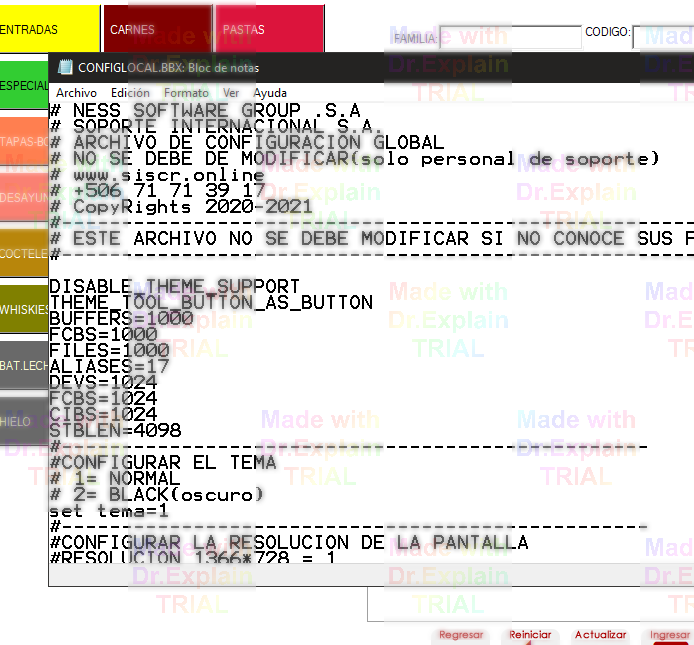Open the Edición menu
Screen dimensions: 694x645
click(130, 93)
